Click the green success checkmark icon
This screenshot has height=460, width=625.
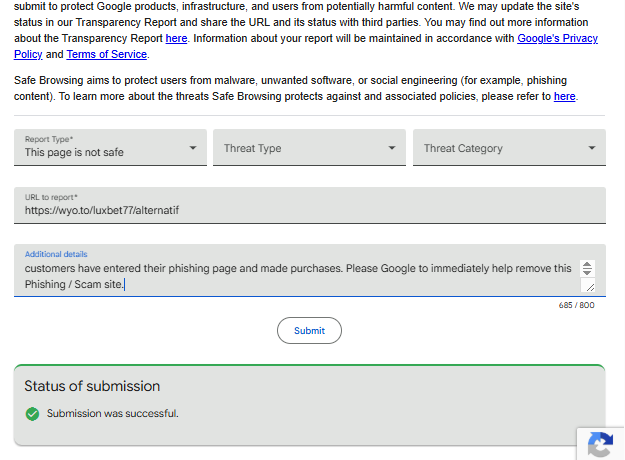pos(33,413)
